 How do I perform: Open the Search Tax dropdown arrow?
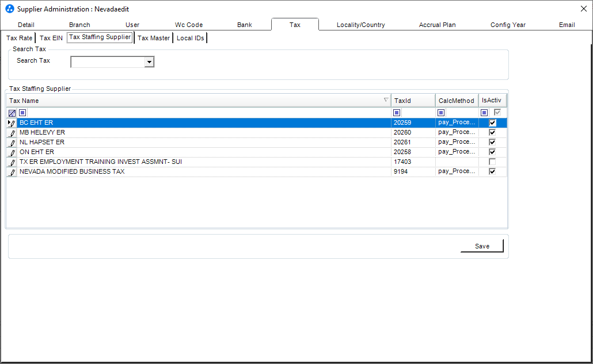(149, 62)
